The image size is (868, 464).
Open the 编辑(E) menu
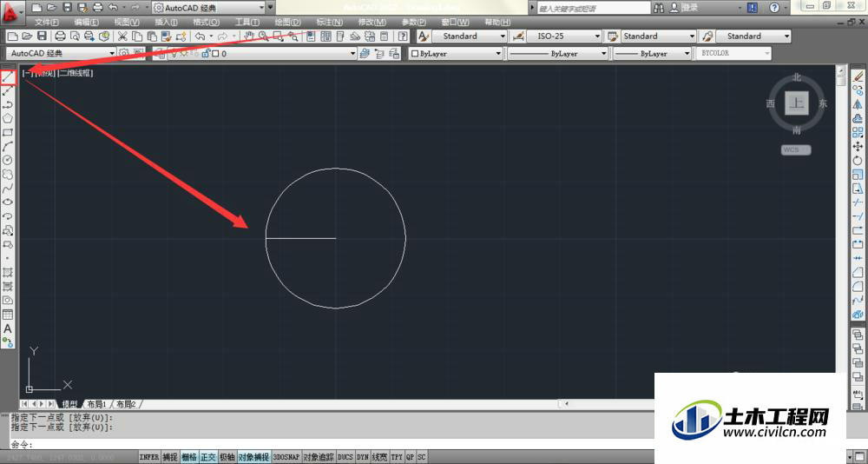click(x=86, y=23)
